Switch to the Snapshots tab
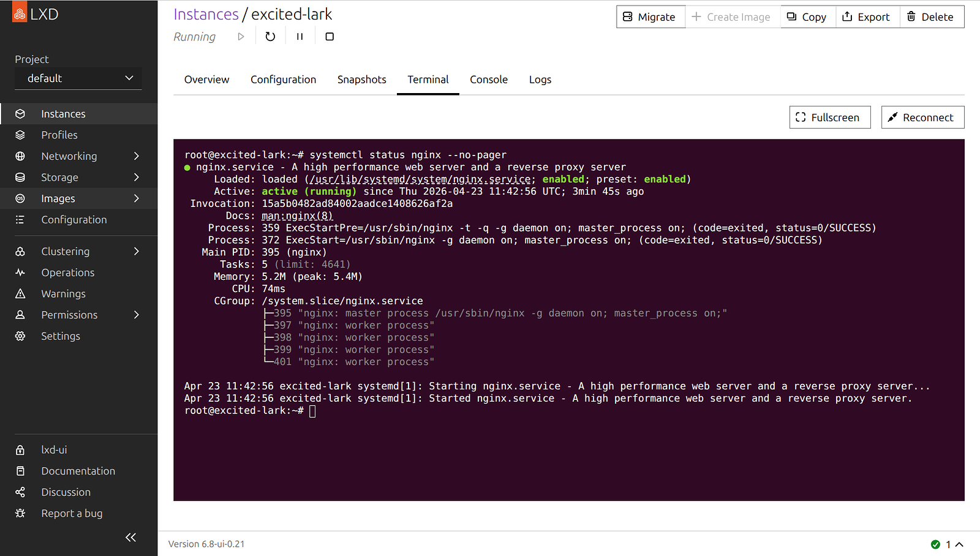 pos(361,80)
